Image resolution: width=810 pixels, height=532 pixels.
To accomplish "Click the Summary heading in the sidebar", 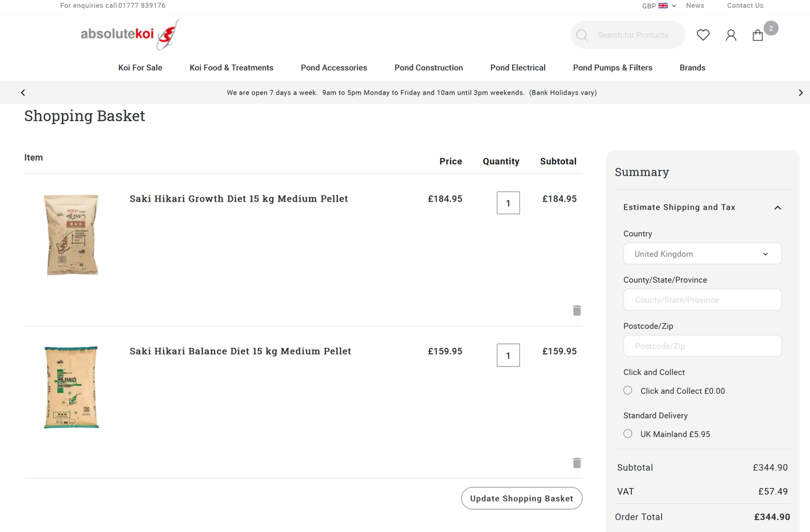I will pos(642,172).
